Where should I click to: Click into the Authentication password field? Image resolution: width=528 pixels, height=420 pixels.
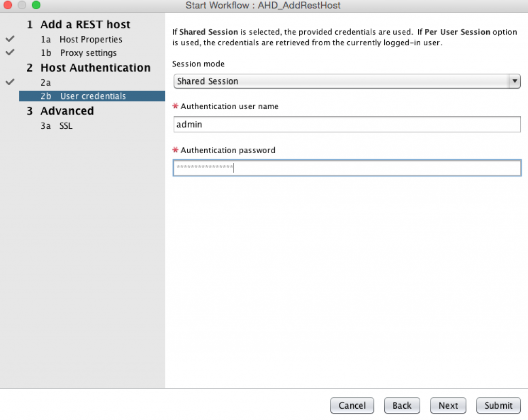[346, 168]
